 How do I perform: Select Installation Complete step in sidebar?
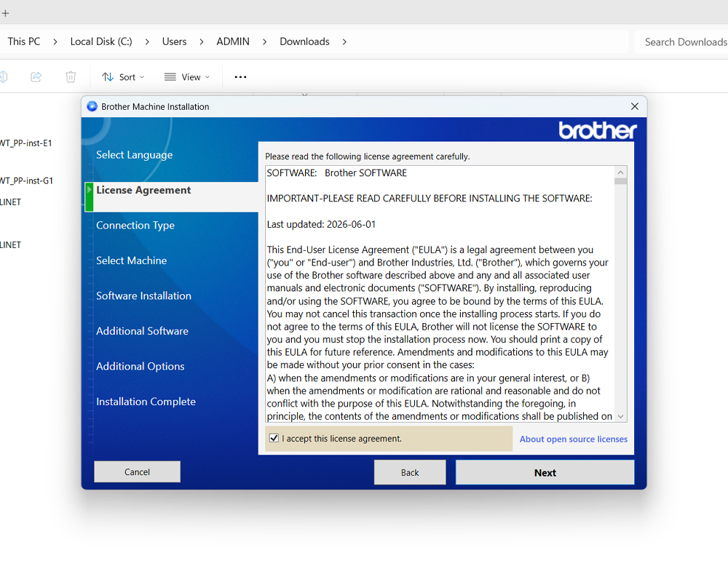(146, 402)
